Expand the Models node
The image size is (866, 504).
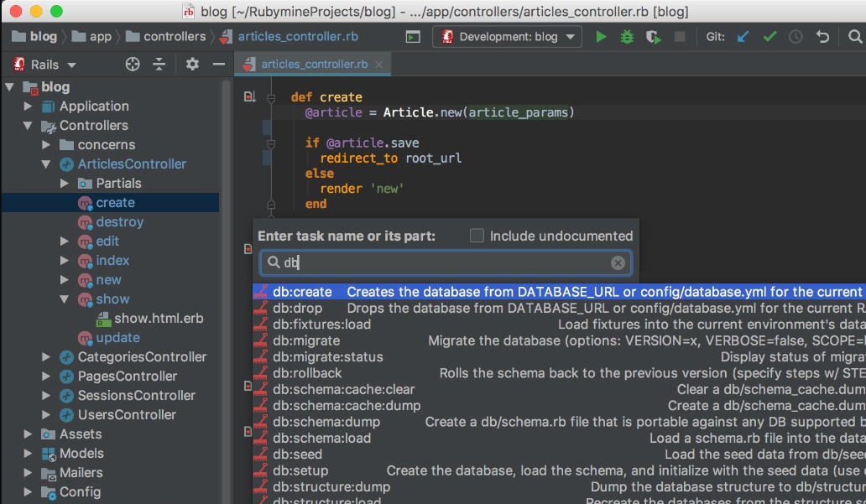[x=28, y=453]
